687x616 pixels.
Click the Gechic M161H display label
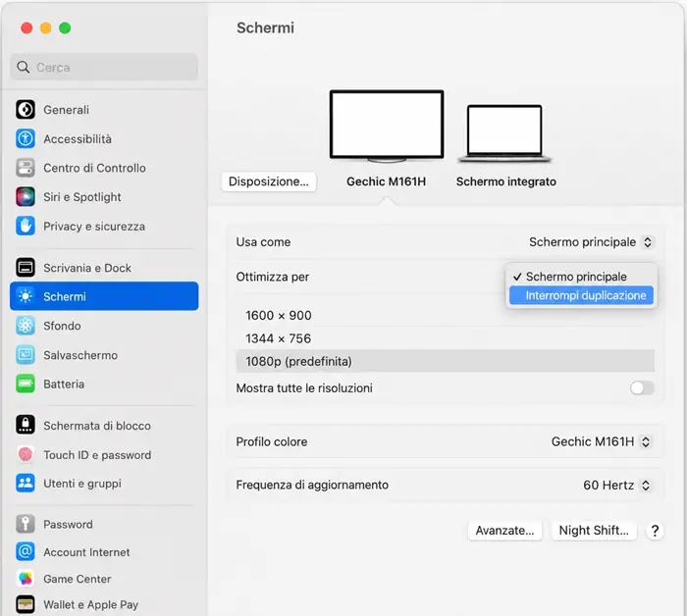tap(386, 181)
